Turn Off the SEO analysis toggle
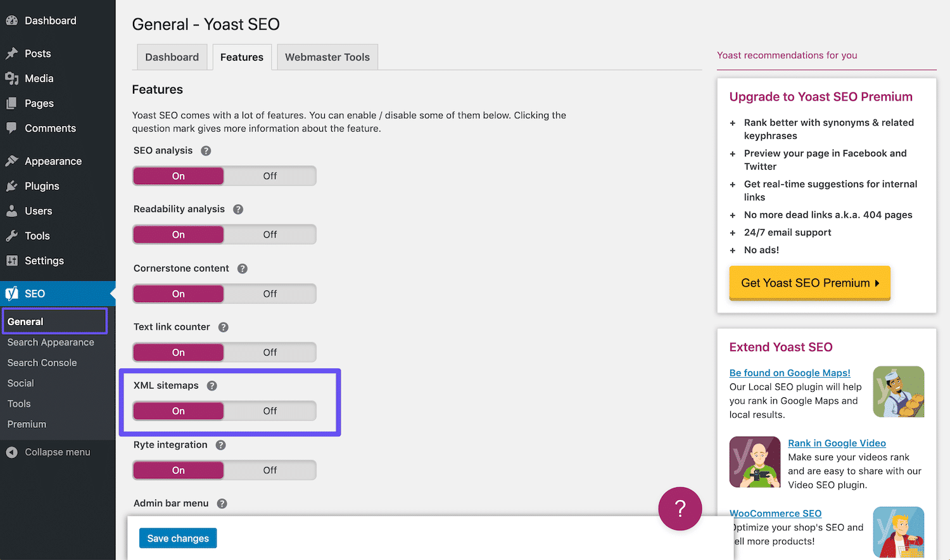The height and width of the screenshot is (560, 950). click(x=270, y=176)
